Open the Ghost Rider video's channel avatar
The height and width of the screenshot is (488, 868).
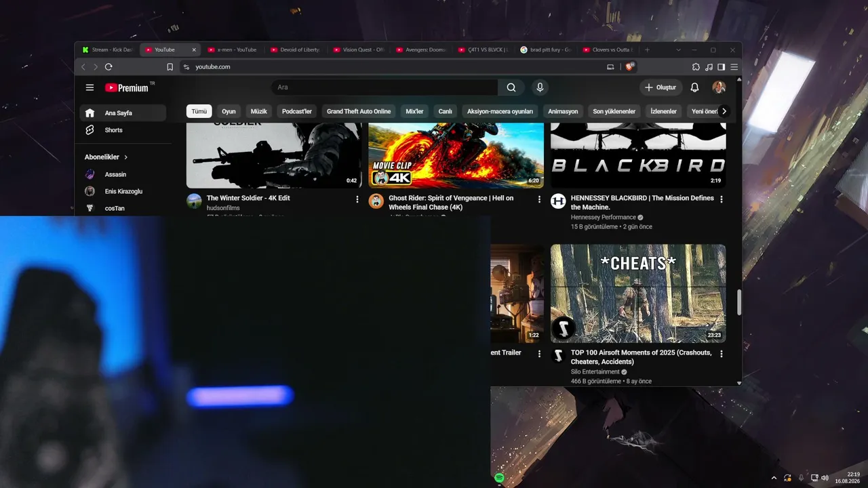[x=376, y=201]
